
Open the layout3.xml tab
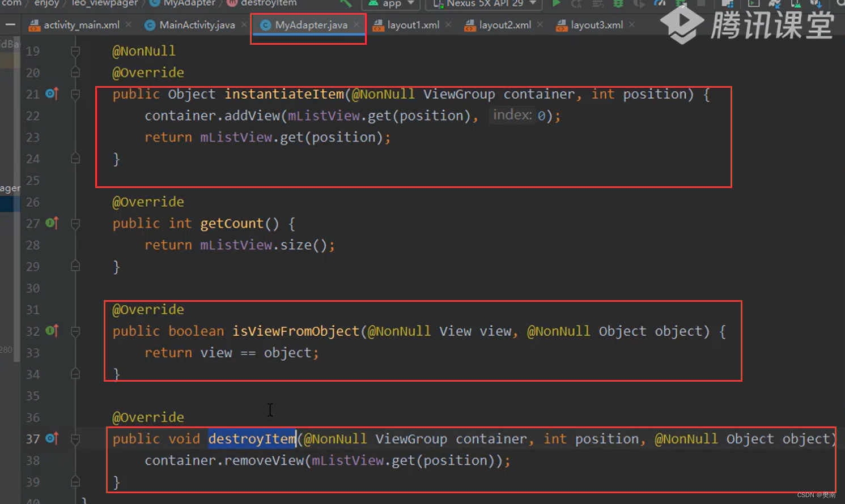(596, 25)
